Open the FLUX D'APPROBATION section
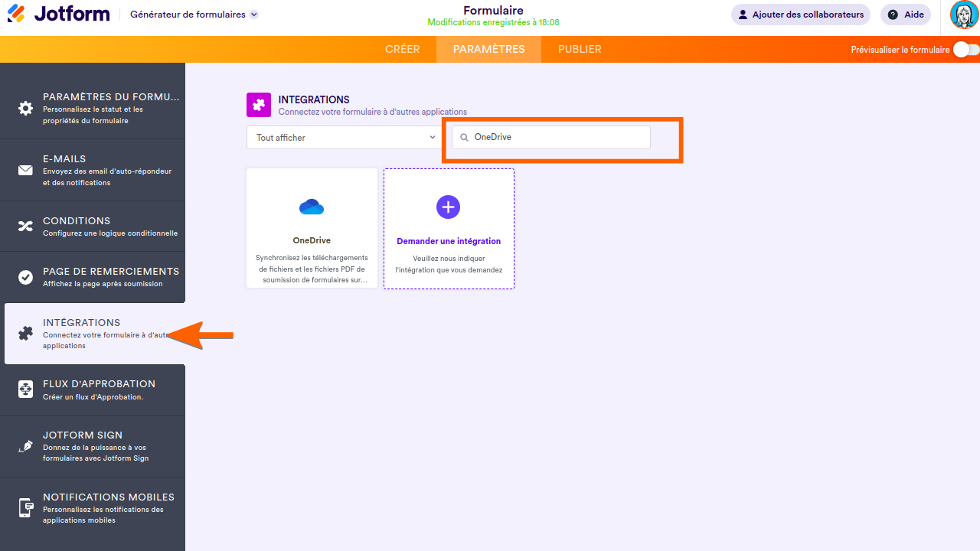980x551 pixels. pyautogui.click(x=93, y=390)
